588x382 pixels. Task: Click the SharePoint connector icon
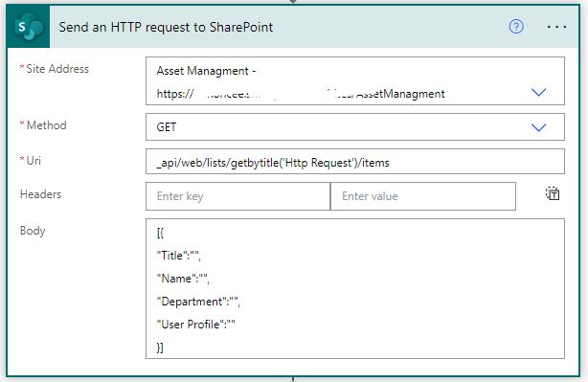(28, 27)
